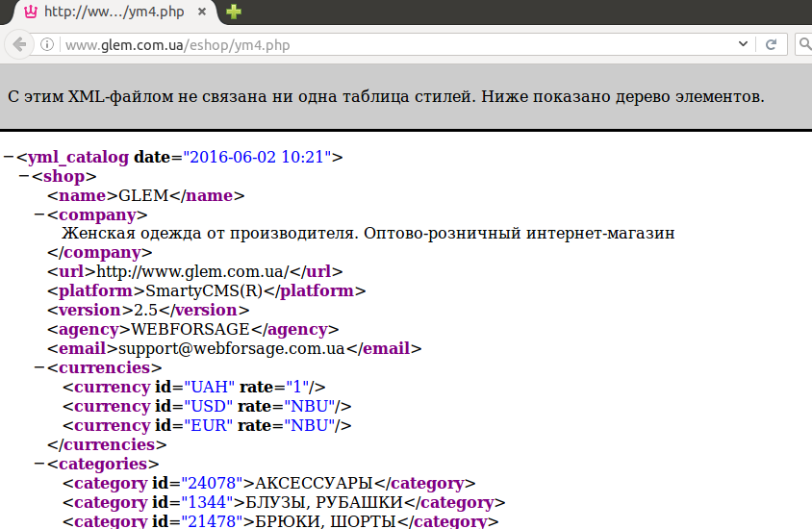Open the address bar history dropdown arrow
Screen dimensions: 812x529
click(743, 44)
